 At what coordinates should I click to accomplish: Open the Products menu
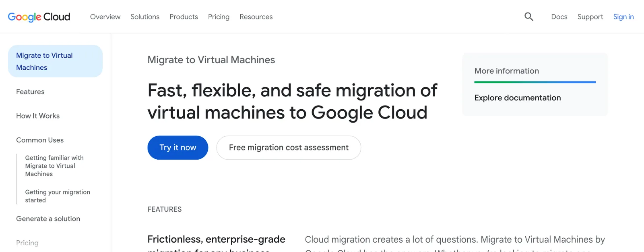click(x=184, y=17)
